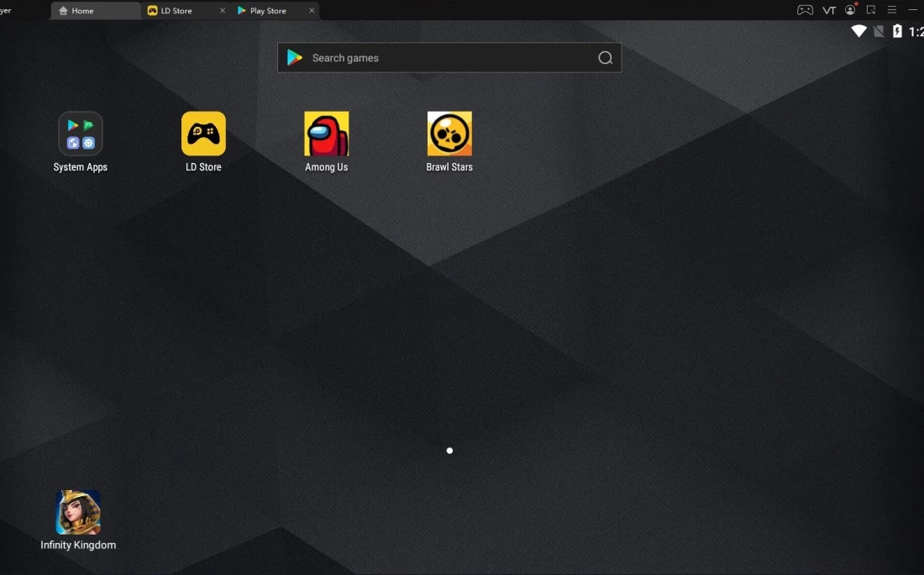
Task: Click the battery charging status icon
Action: click(897, 32)
